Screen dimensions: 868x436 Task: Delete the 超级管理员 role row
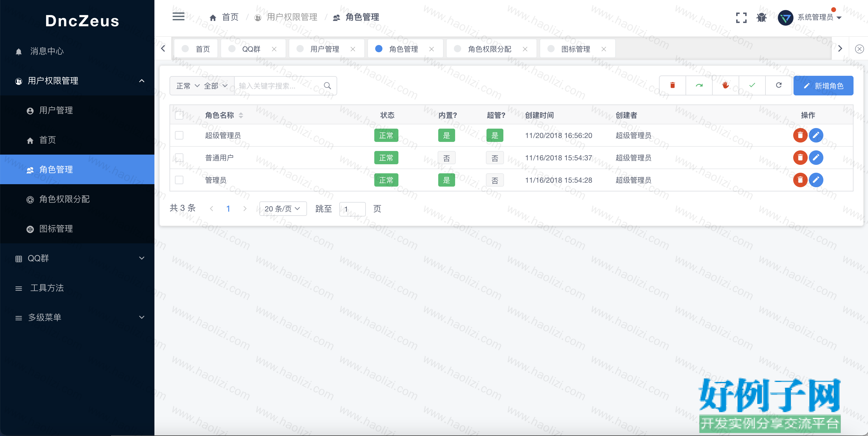point(800,135)
